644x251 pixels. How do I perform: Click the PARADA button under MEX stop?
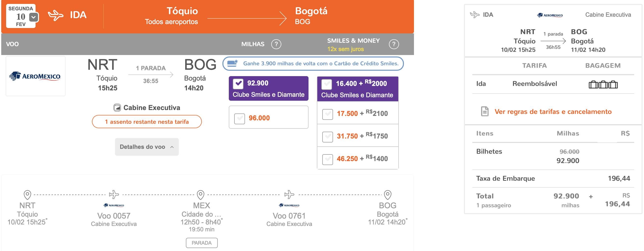[x=202, y=243]
